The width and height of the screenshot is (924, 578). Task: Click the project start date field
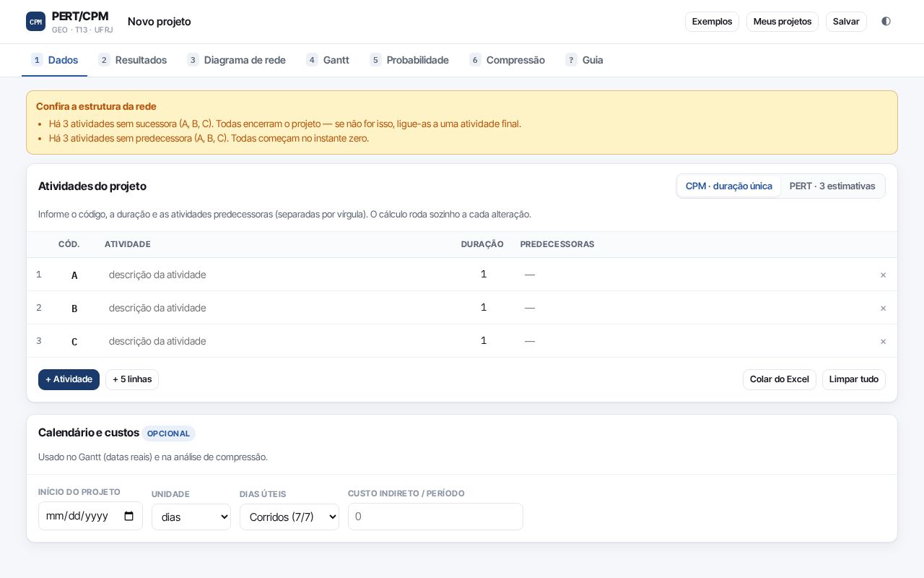pos(90,516)
